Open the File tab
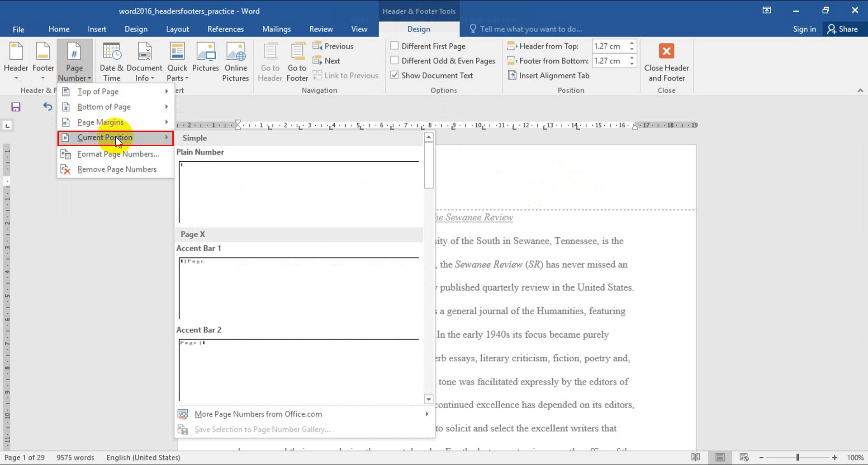The height and width of the screenshot is (465, 868). [19, 29]
